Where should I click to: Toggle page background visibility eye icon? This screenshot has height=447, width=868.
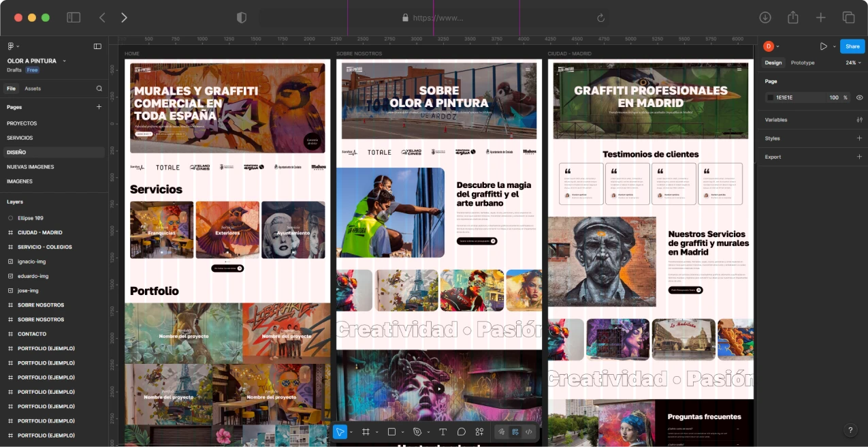(x=859, y=97)
